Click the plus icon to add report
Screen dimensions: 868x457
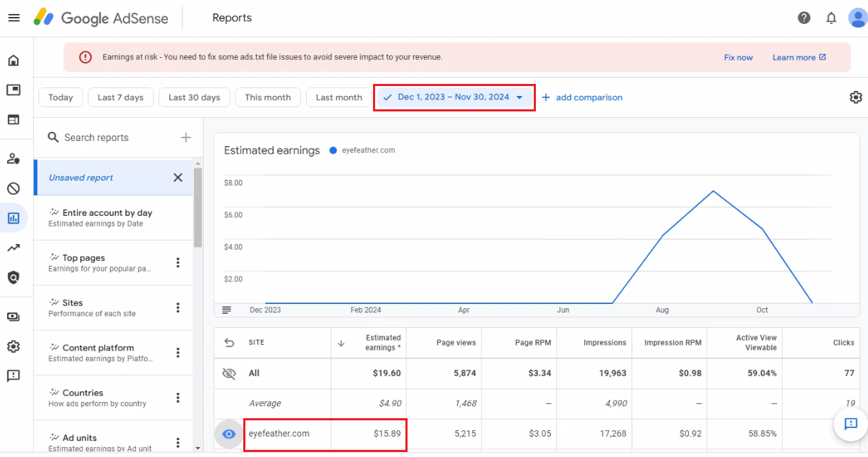point(186,138)
